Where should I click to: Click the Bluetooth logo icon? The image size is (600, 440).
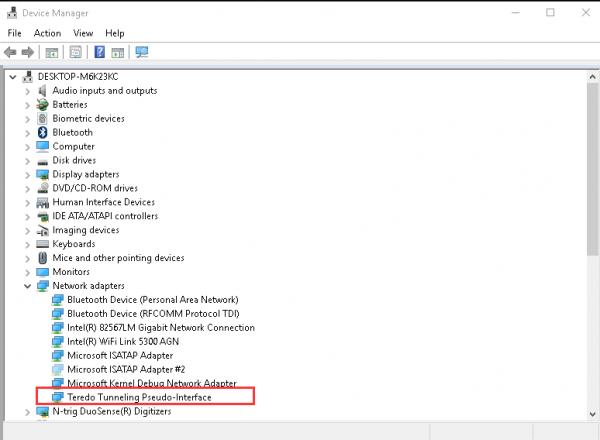[42, 132]
